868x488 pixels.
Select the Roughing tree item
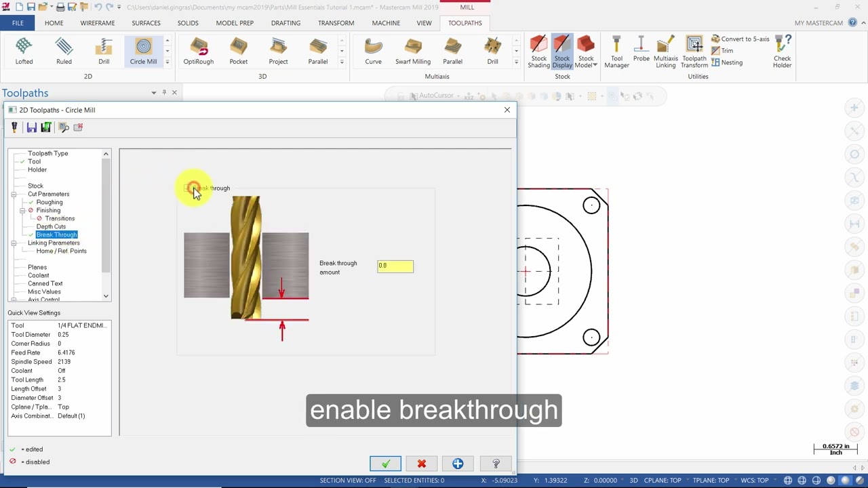tap(50, 202)
